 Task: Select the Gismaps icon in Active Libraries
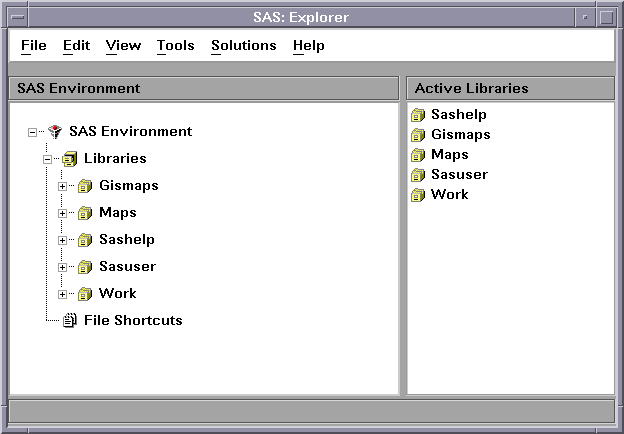[x=418, y=135]
